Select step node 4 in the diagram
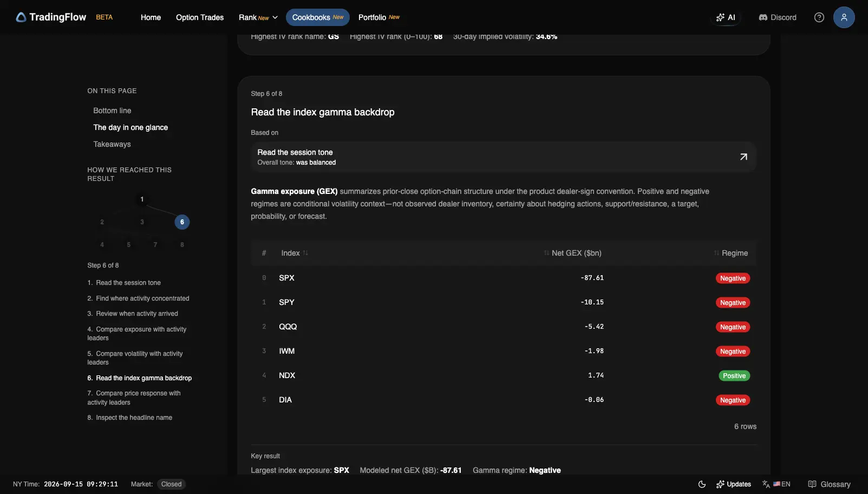 [102, 245]
